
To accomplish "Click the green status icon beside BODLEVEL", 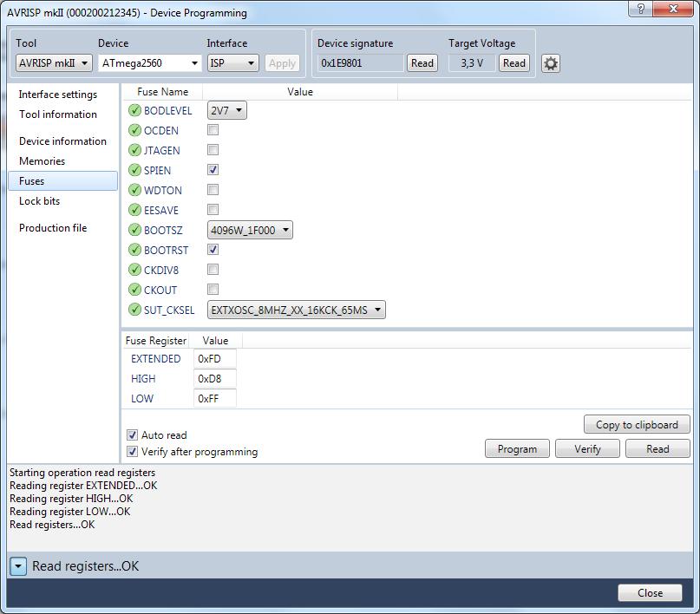I will click(134, 110).
